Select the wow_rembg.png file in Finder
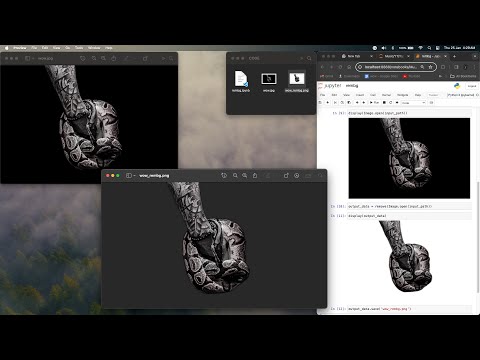This screenshot has height=360, width=480. click(x=297, y=81)
